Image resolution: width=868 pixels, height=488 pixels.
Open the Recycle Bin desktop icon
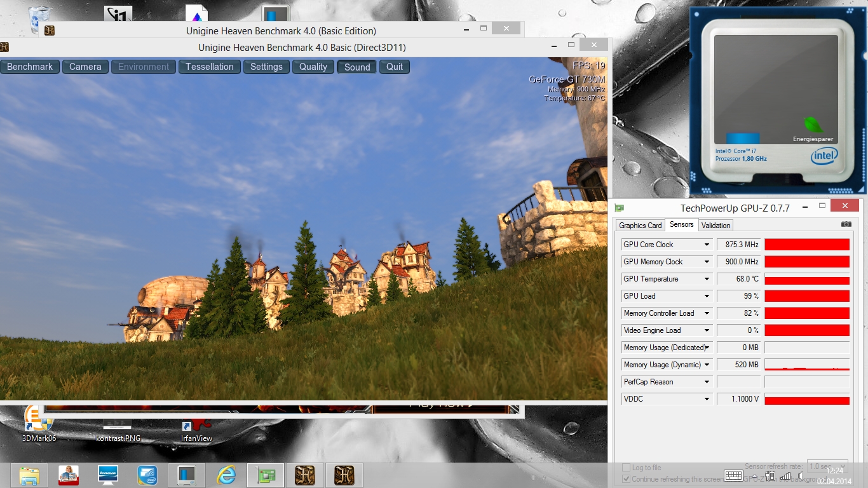point(39,18)
